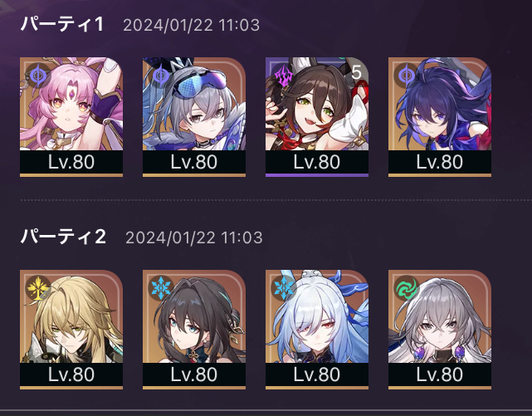Screen dimensions: 532x416
Task: Click the Quantum element icon on pink-haired character
Action: [37, 75]
